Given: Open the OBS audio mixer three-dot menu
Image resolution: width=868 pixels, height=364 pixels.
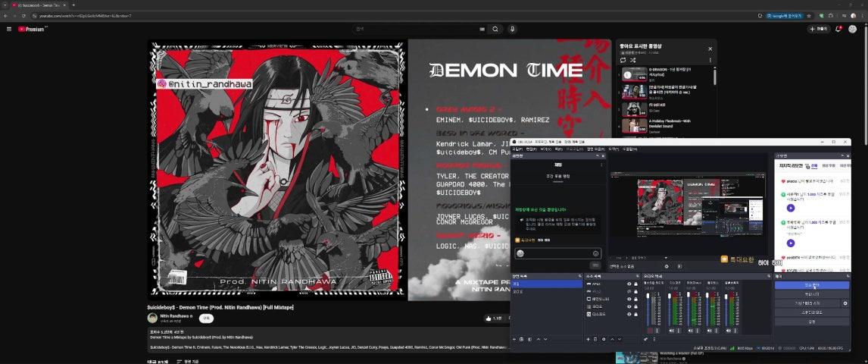Looking at the screenshot, I should click(x=654, y=339).
